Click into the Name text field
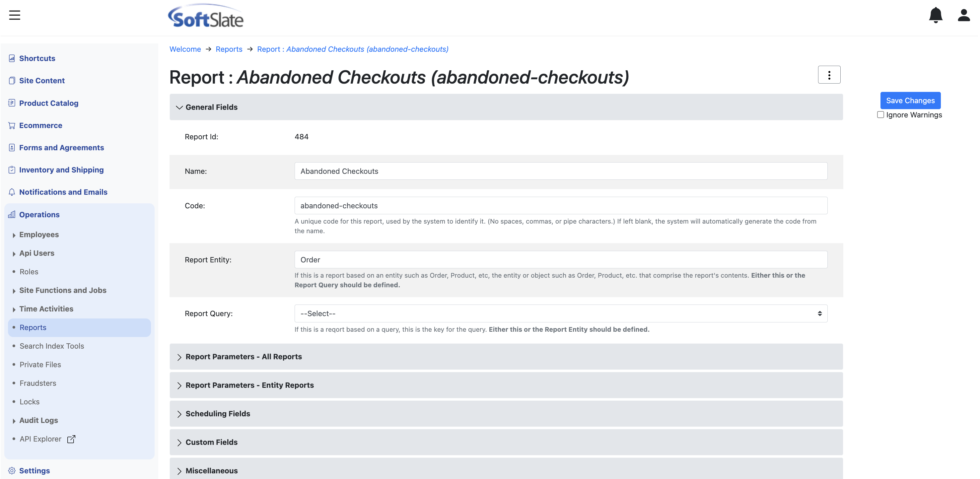Viewport: 980px width, 479px height. 560,171
